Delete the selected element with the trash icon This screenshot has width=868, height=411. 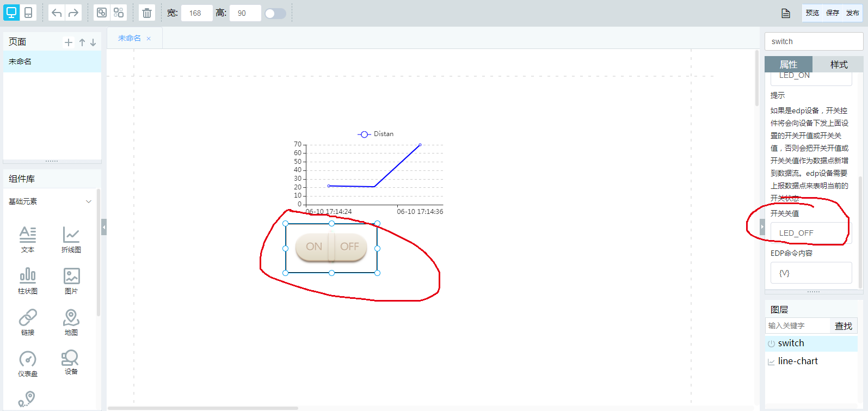147,13
